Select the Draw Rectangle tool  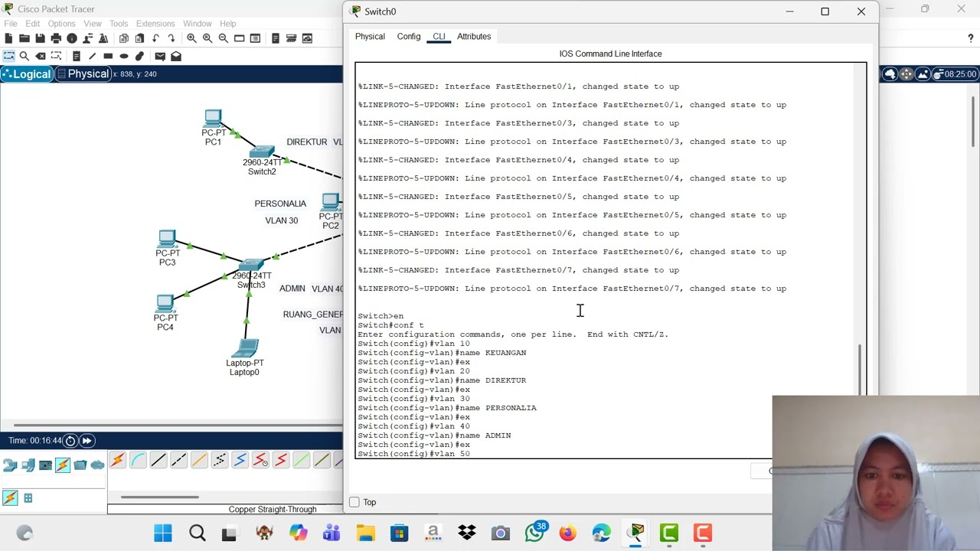tap(108, 56)
